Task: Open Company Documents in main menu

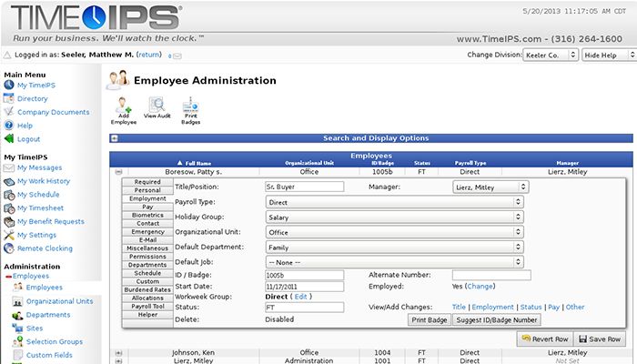Action: (53, 112)
